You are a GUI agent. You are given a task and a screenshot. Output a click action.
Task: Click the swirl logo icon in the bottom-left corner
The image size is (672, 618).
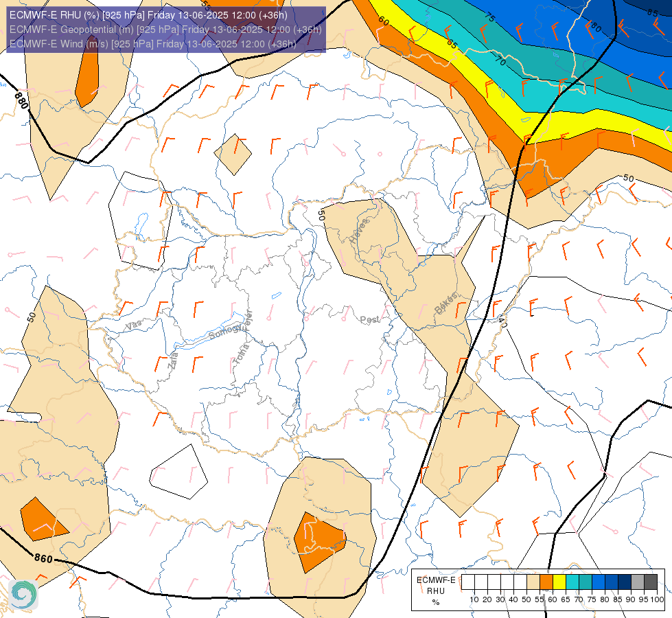coord(23,595)
